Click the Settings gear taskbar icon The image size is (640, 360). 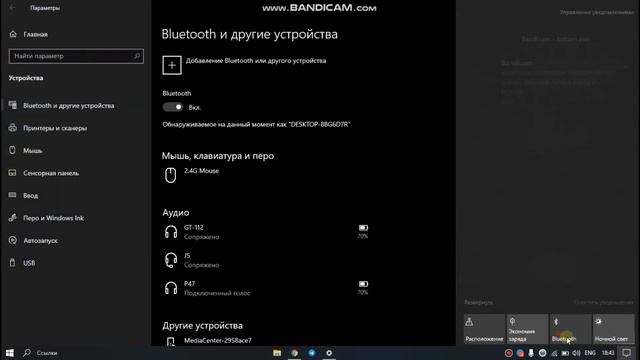[x=329, y=353]
